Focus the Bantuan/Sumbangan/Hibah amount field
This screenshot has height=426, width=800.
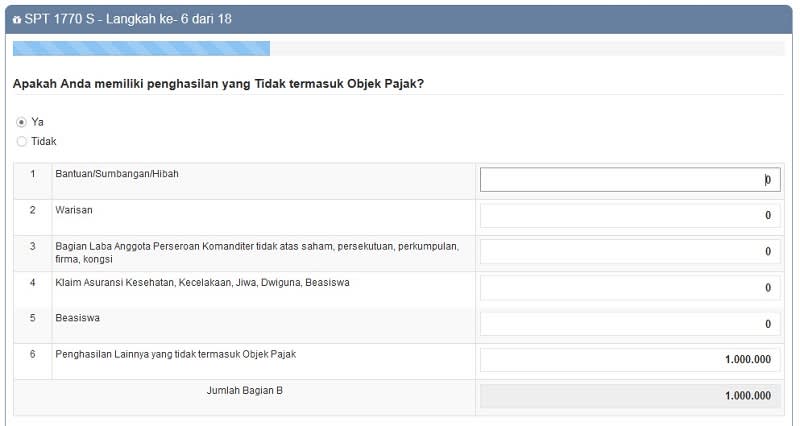(629, 180)
